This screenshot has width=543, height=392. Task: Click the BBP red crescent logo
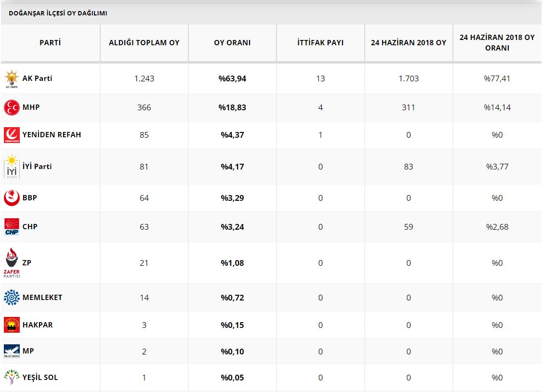(12, 198)
